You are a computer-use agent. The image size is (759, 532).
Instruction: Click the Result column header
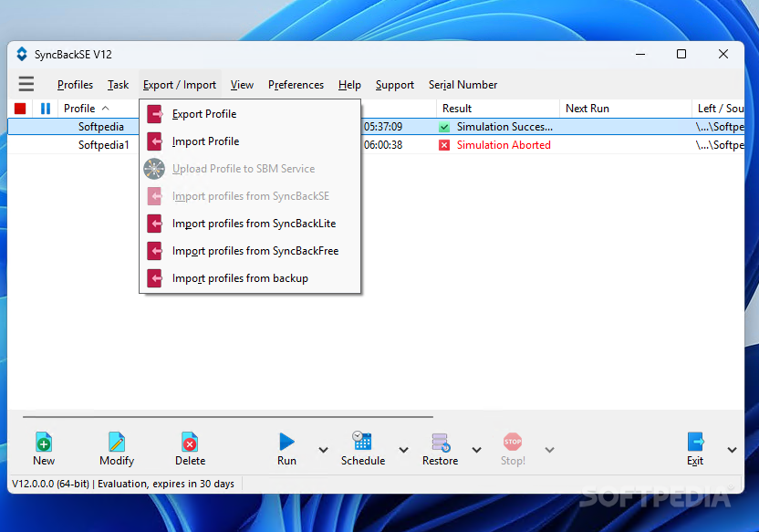(x=497, y=109)
